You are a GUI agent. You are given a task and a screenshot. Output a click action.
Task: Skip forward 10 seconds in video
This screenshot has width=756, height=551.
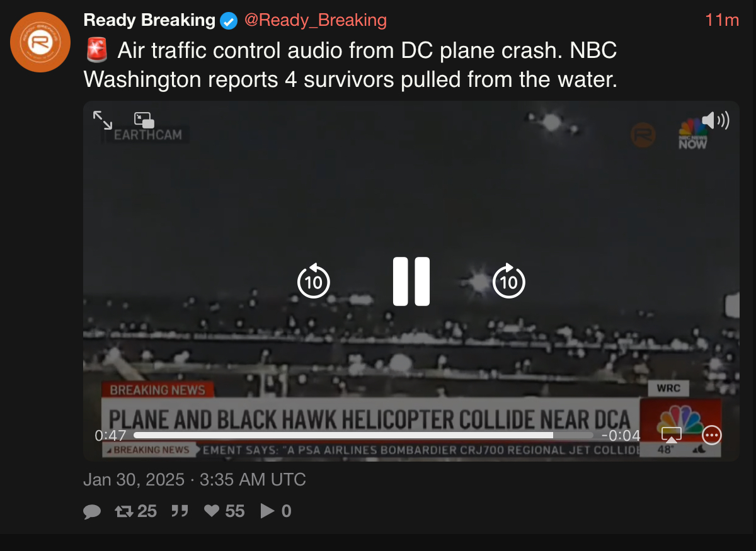[509, 280]
